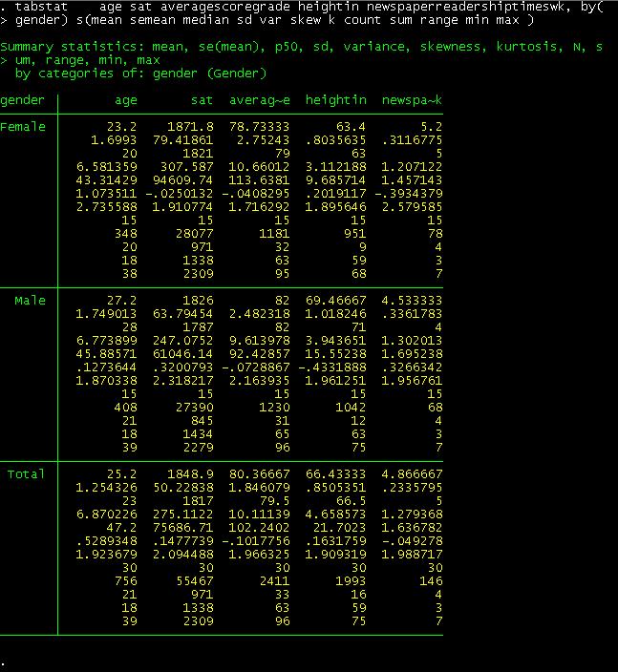The image size is (618, 672).
Task: Click the 'gender' table header label
Action: click(22, 100)
